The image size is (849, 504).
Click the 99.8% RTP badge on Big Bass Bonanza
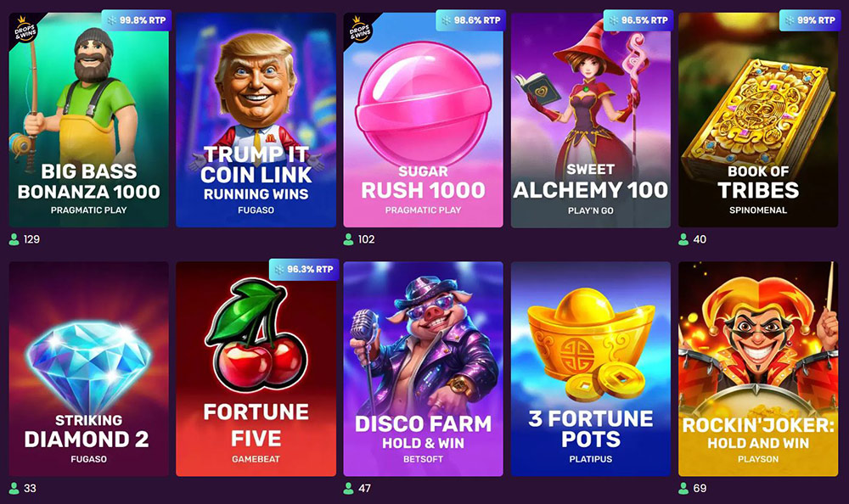point(137,20)
